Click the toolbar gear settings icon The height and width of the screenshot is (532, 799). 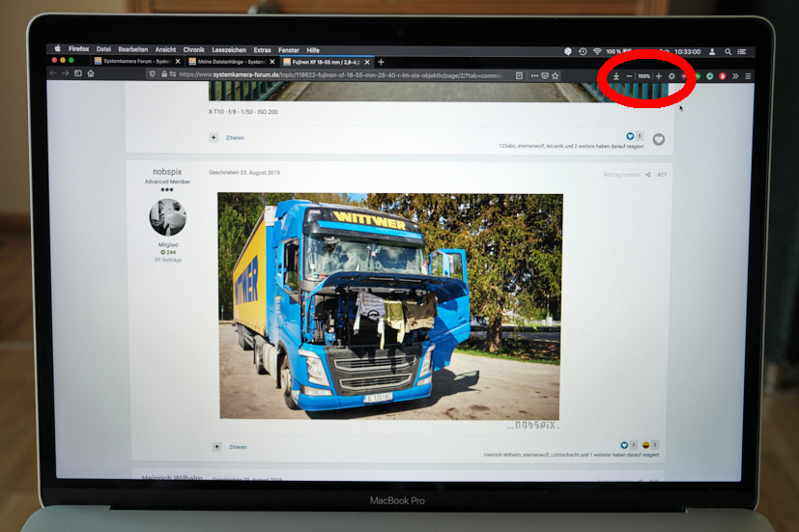672,75
